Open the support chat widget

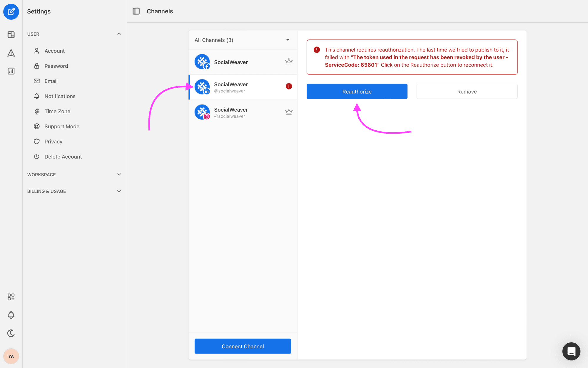click(x=571, y=351)
